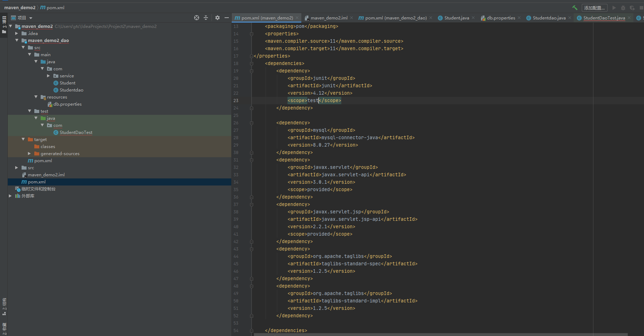Click the green Build project hammer icon
The image size is (644, 336).
coord(575,7)
